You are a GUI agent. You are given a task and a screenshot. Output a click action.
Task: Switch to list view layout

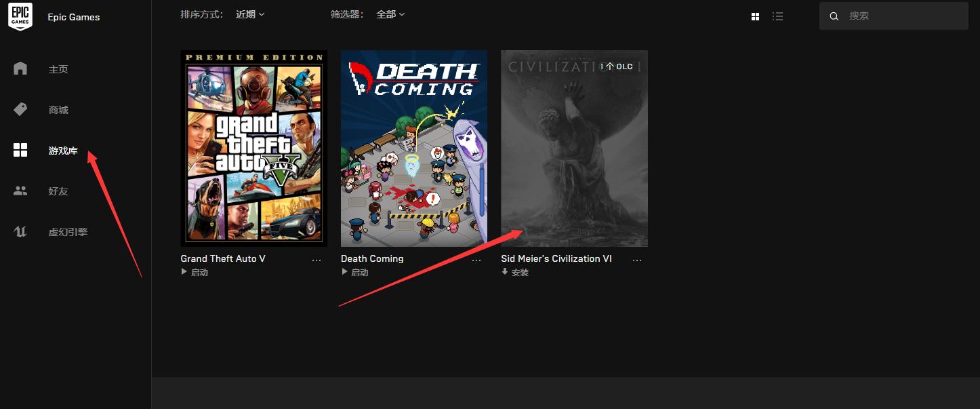coord(778,16)
